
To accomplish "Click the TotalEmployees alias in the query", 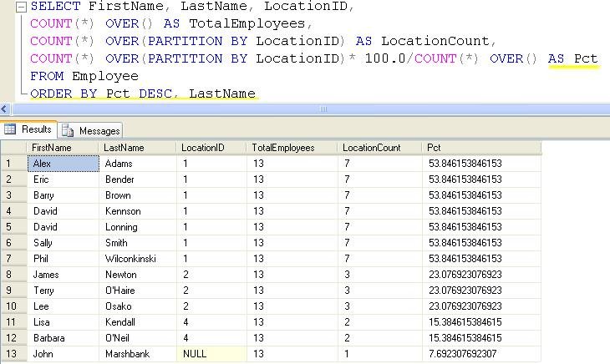I will (x=247, y=23).
